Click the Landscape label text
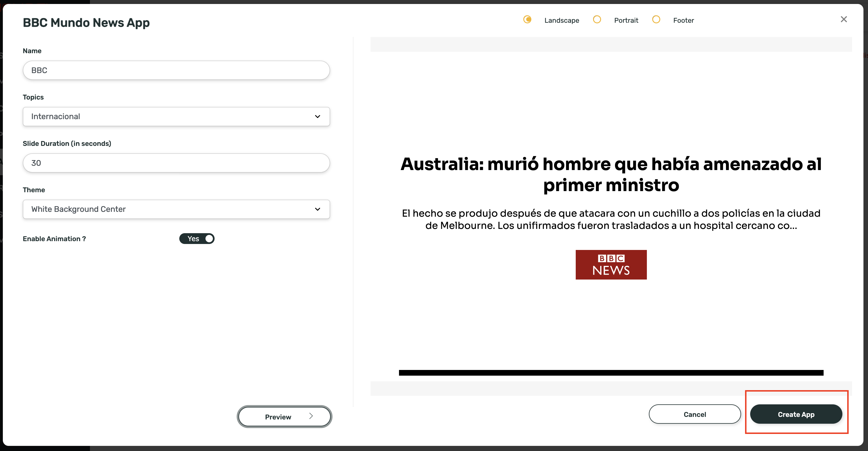The width and height of the screenshot is (868, 451). (562, 20)
